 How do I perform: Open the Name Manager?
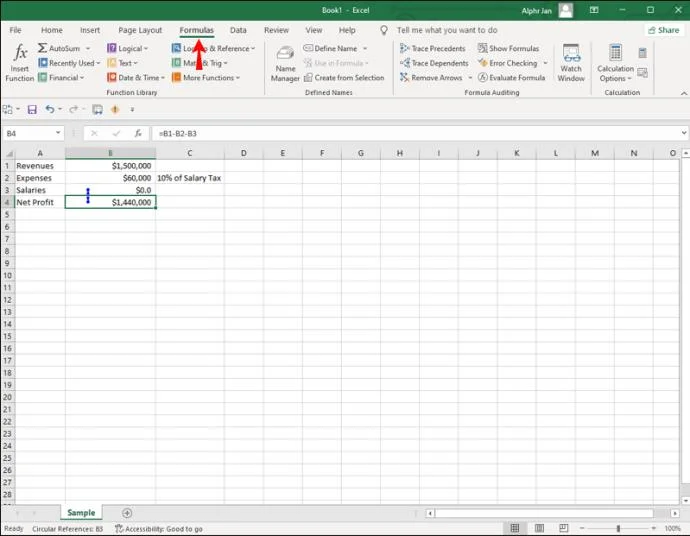(x=285, y=64)
